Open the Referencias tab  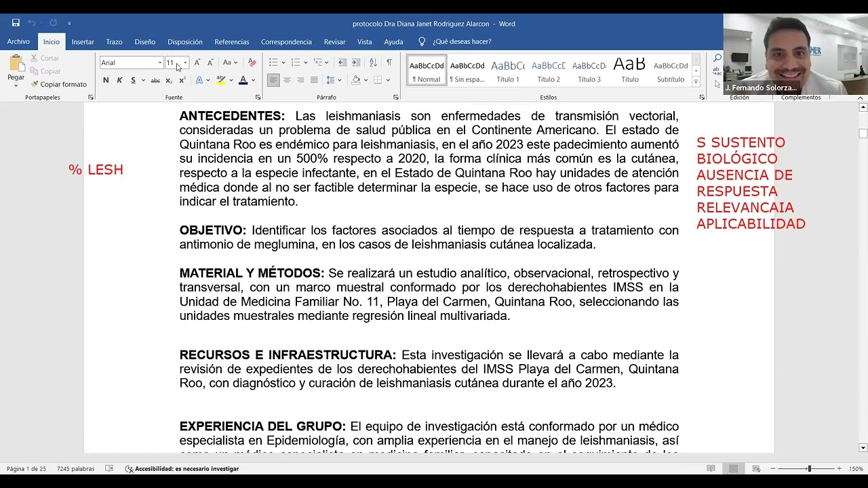(x=232, y=42)
